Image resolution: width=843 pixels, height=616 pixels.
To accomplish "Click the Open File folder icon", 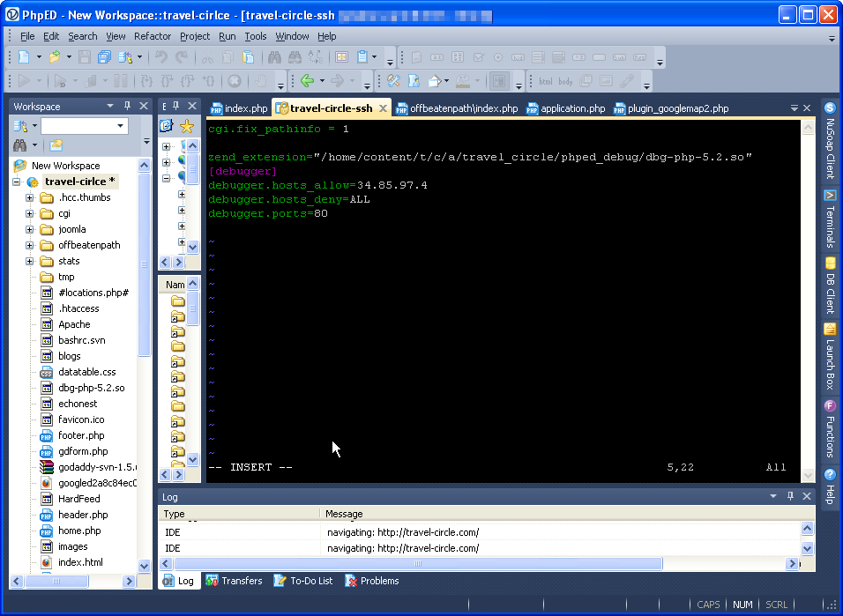I will [55, 57].
